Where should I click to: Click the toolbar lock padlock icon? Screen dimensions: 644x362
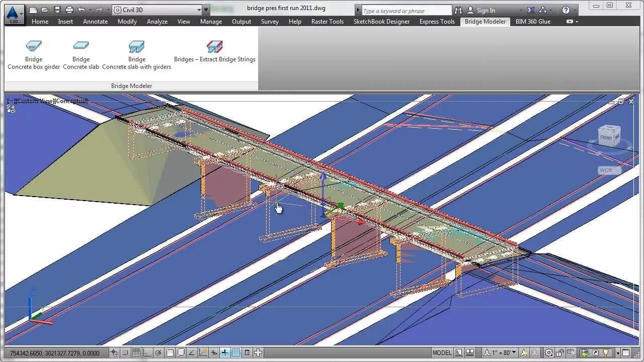[560, 353]
